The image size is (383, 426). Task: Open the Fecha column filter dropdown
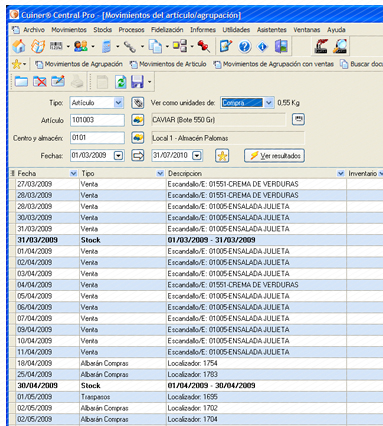73,173
